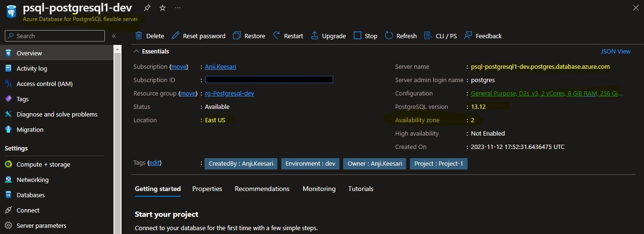Click the CreatedBy : Anji.Keesari tag
The height and width of the screenshot is (234, 644).
point(240,164)
